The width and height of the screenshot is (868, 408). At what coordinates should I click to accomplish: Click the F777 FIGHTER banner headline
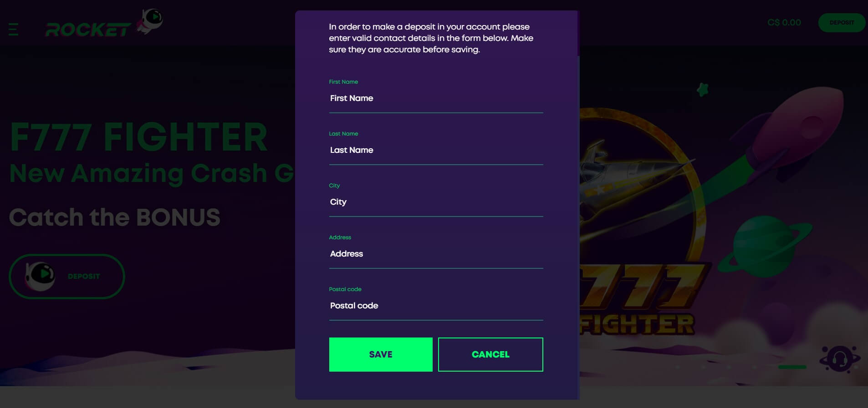pyautogui.click(x=139, y=137)
